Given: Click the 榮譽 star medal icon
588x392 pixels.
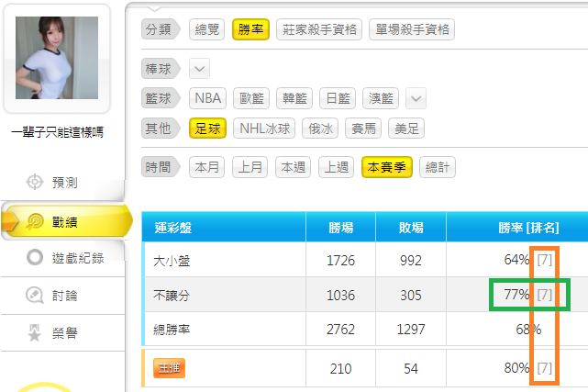Looking at the screenshot, I should 35,332.
